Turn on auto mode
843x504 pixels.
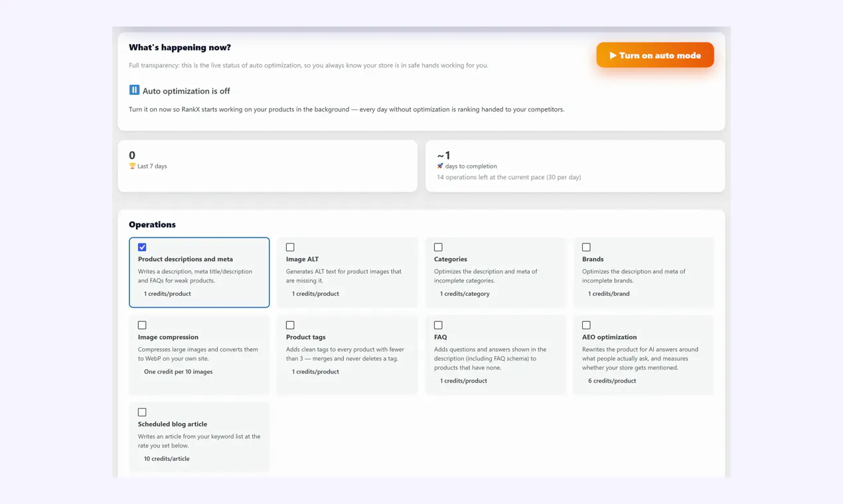(x=655, y=55)
